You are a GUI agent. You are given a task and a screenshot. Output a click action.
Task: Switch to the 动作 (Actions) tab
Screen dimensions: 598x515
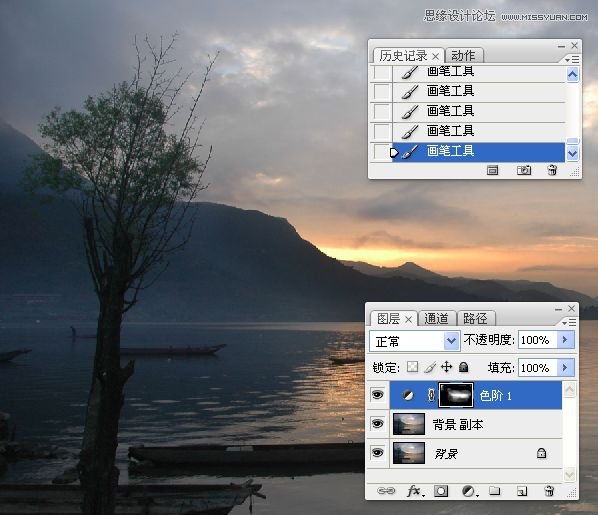point(464,56)
